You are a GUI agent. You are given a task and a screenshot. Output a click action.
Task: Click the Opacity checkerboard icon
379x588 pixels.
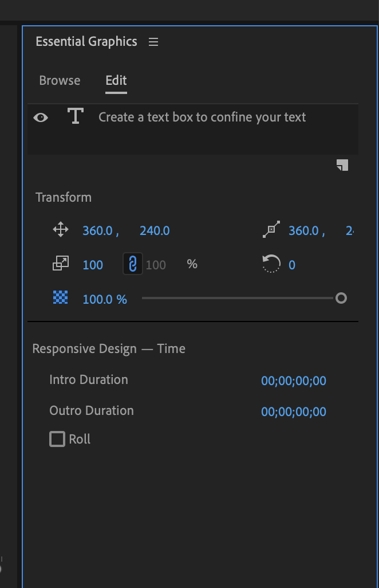coord(60,298)
